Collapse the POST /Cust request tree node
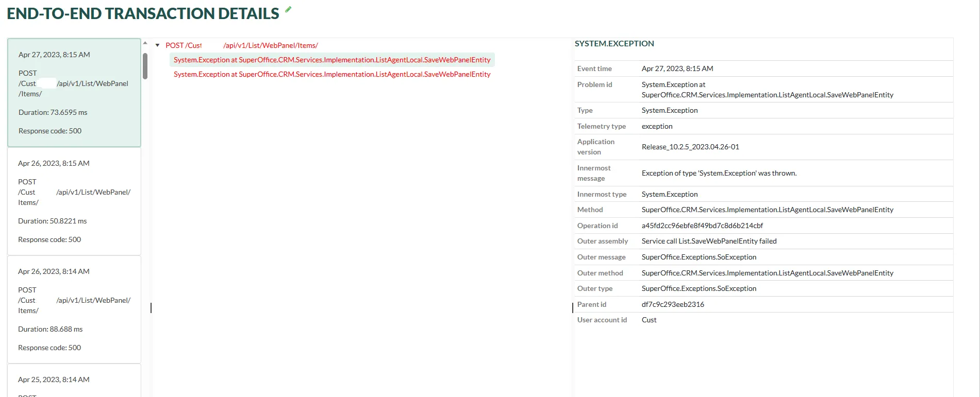980x397 pixels. (157, 45)
